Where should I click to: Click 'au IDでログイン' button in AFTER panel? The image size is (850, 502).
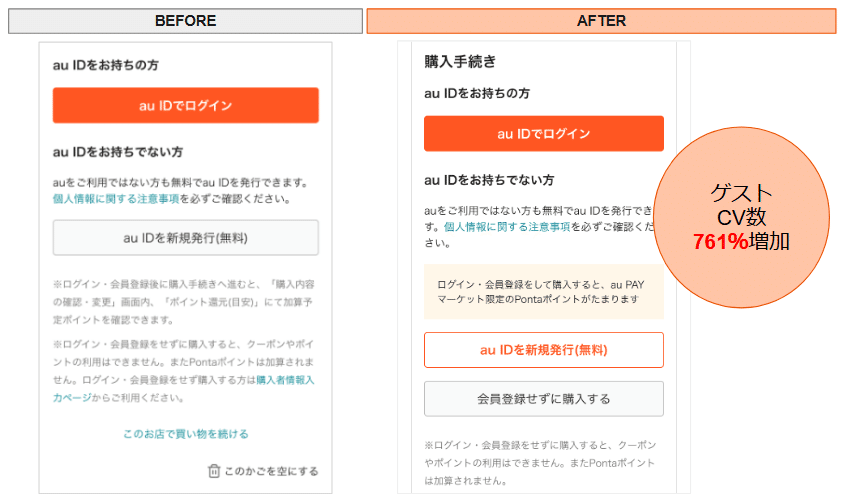pos(544,133)
